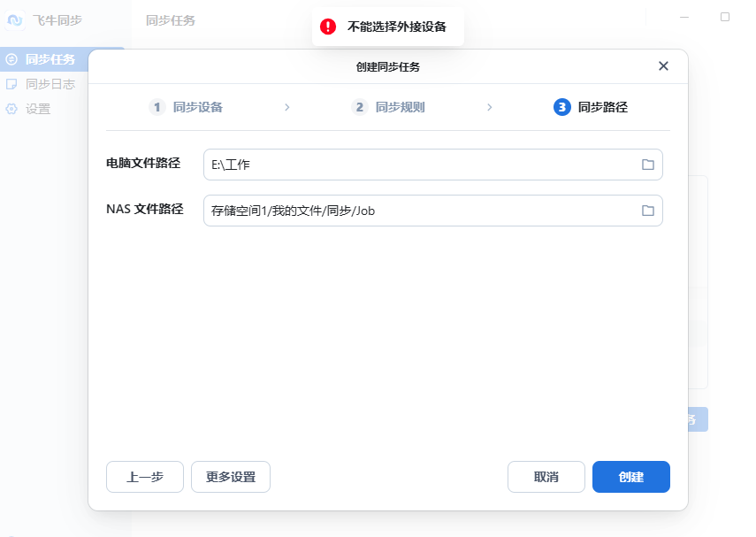The image size is (756, 537).
Task: Click the 同步任务 sidebar icon
Action: 11,59
